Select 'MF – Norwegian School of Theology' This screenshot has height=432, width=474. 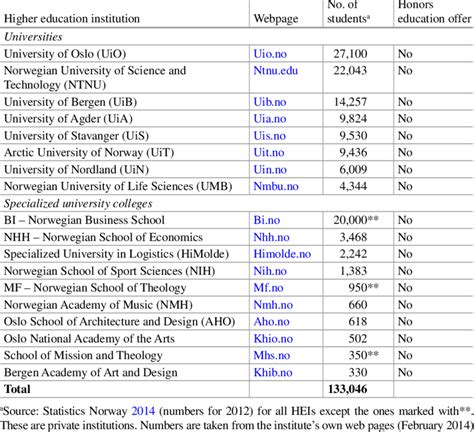(x=95, y=288)
